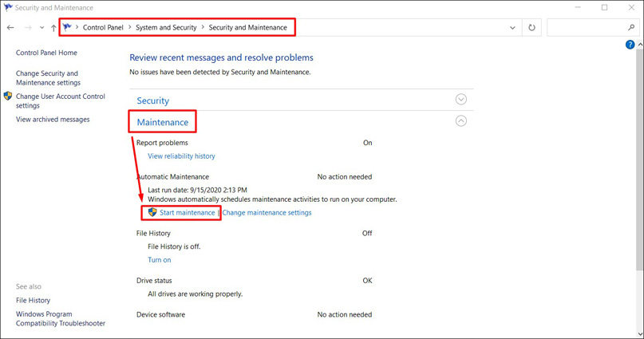Click the shield icon beside Start maintenance
The image size is (644, 339).
[152, 212]
